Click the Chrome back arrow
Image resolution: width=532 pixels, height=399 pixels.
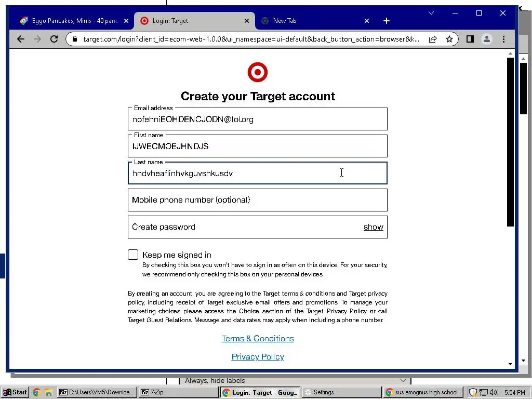(21, 39)
